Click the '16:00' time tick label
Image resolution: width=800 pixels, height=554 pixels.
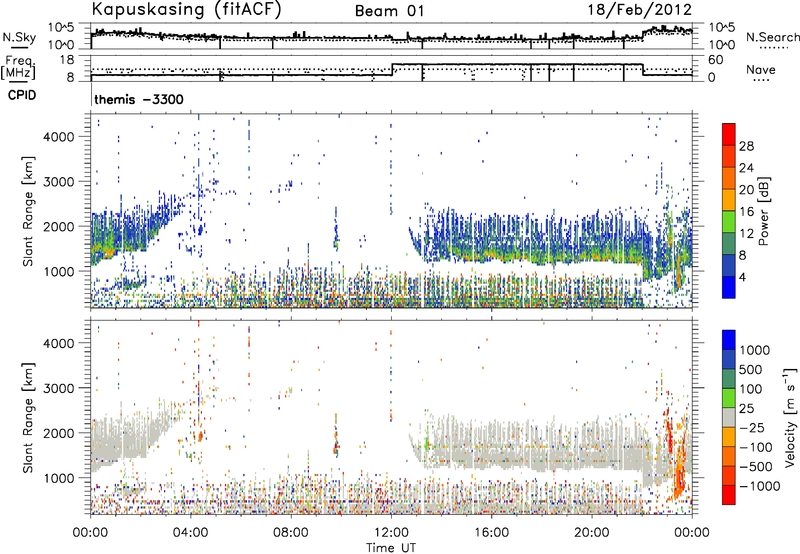click(491, 533)
